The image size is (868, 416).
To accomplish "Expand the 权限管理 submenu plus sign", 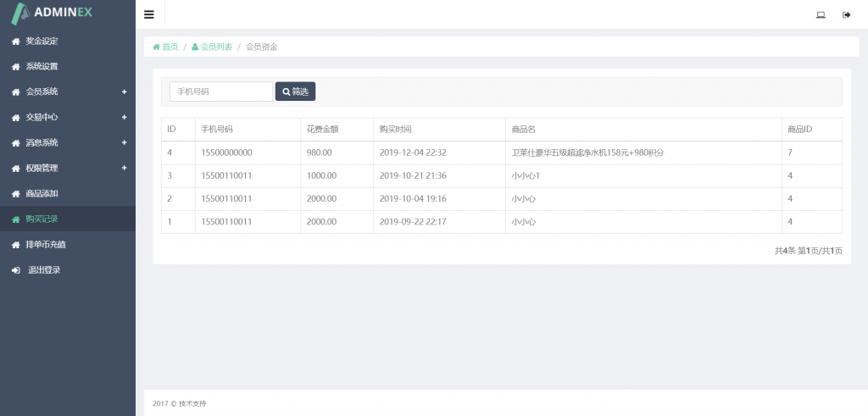I will 124,168.
